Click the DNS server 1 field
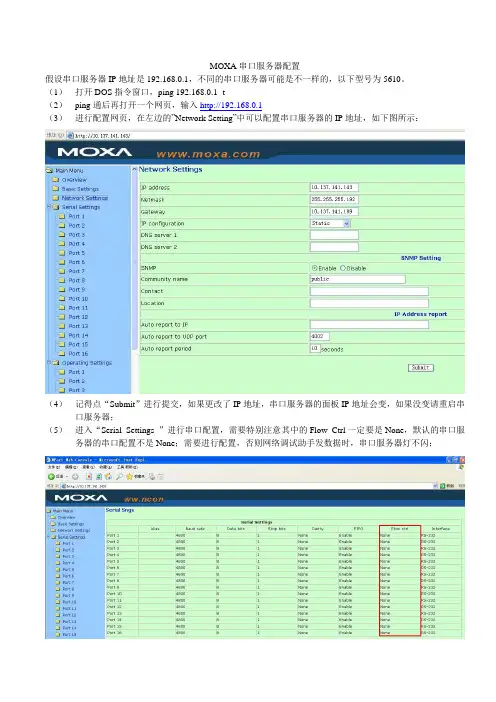Screen dimensions: 496x702 point(334,235)
